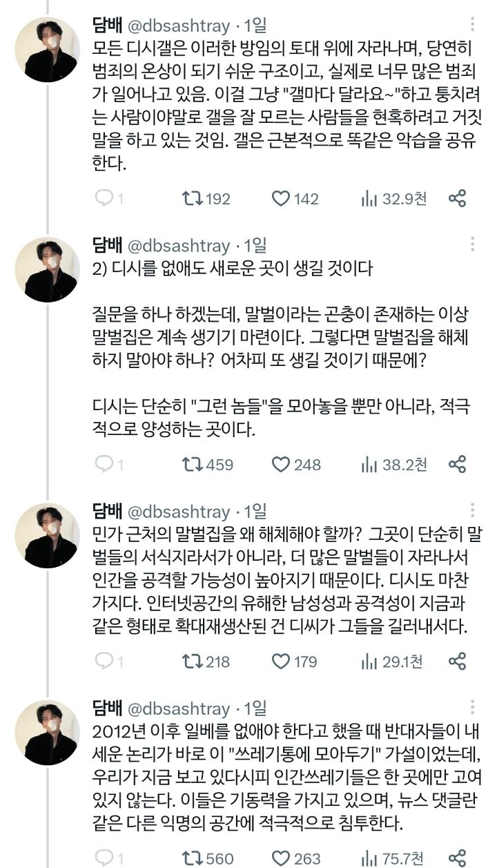Viewport: 497px width, 868px height.
Task: Share the tweet with 38.2천 views
Action: click(x=457, y=465)
